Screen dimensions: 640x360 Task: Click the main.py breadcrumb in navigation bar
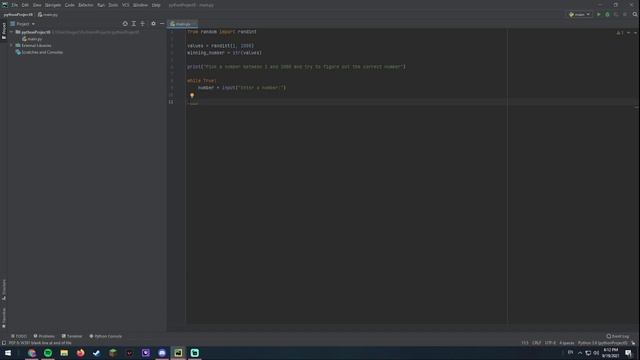point(48,15)
